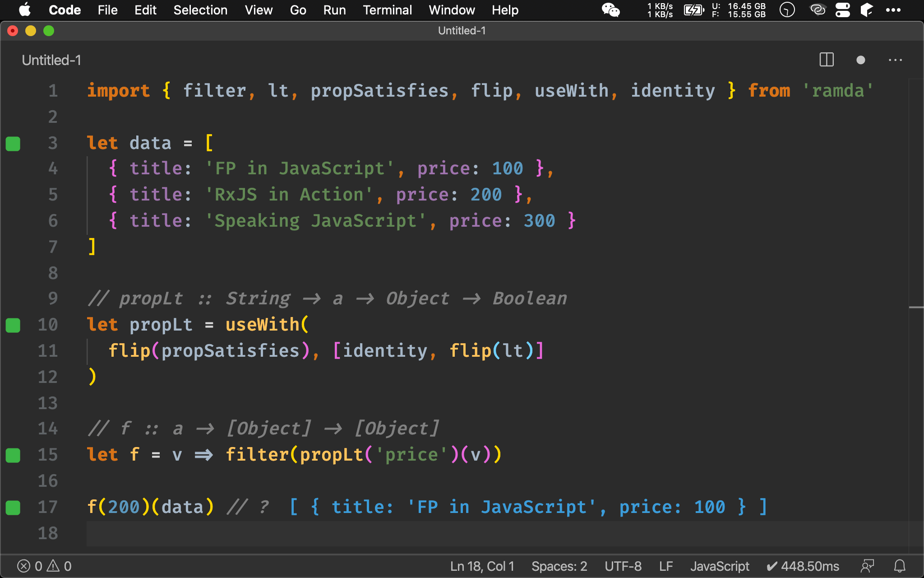
Task: Open macOS Control Center toggles icon
Action: [842, 10]
